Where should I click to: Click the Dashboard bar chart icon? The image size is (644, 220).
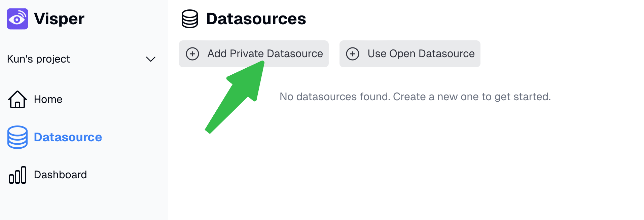[x=17, y=175]
